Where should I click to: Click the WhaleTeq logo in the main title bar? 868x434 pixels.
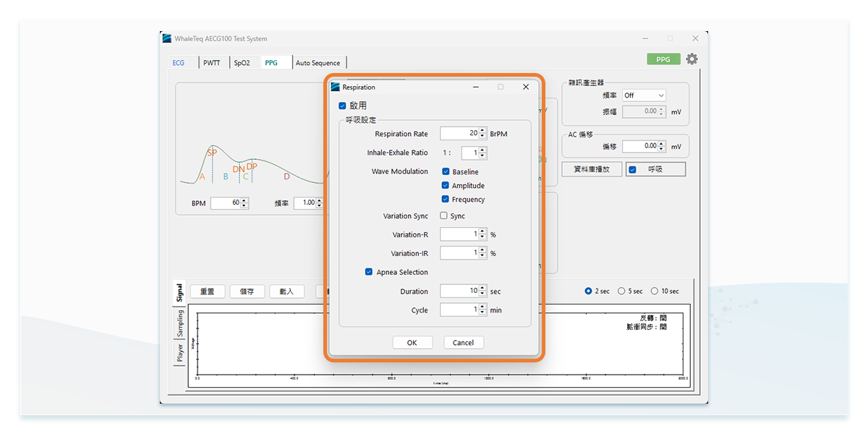click(x=167, y=38)
